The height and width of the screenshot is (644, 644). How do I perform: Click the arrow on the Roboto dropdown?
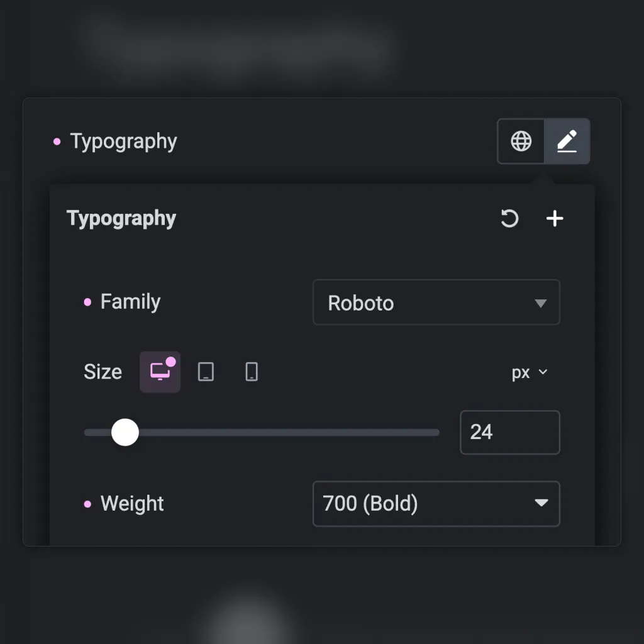tap(540, 303)
